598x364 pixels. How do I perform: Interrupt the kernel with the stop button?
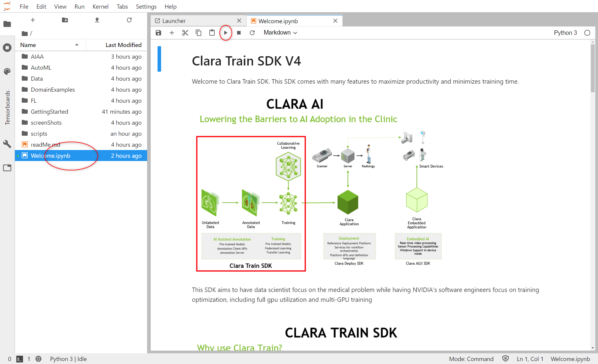pyautogui.click(x=239, y=33)
